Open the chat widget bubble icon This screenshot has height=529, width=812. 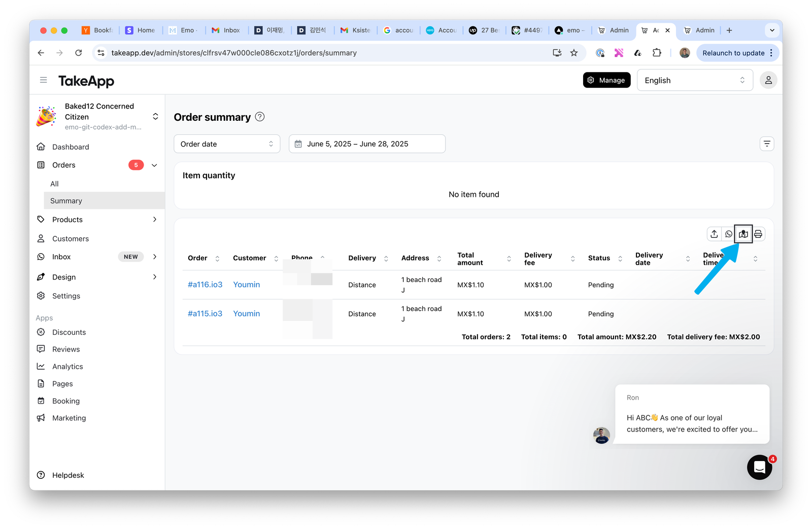tap(759, 467)
